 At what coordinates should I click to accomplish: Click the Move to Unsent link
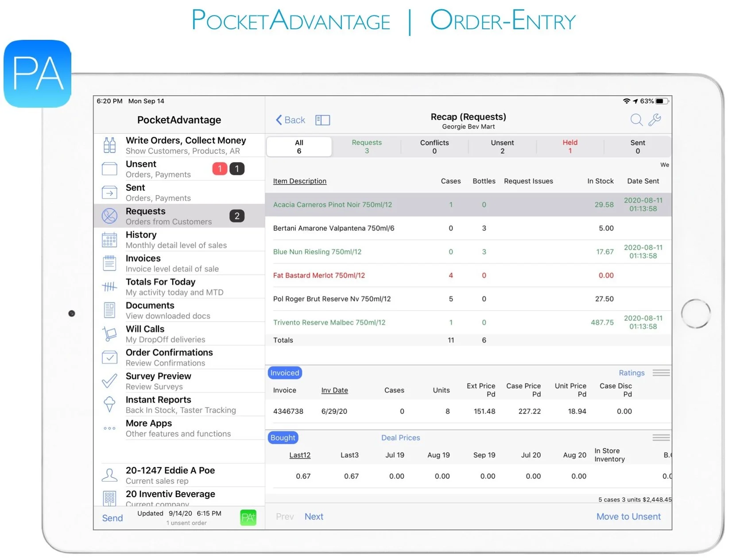[628, 516]
